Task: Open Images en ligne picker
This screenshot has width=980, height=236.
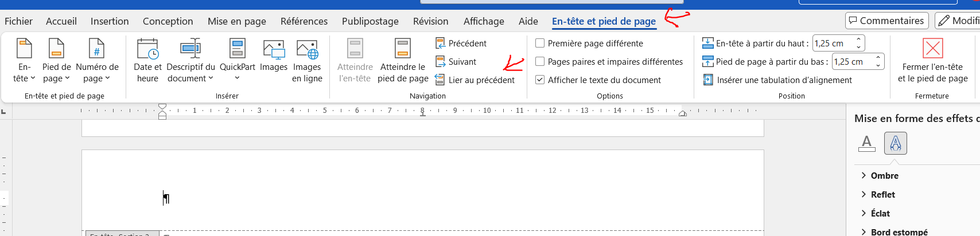Action: click(307, 60)
